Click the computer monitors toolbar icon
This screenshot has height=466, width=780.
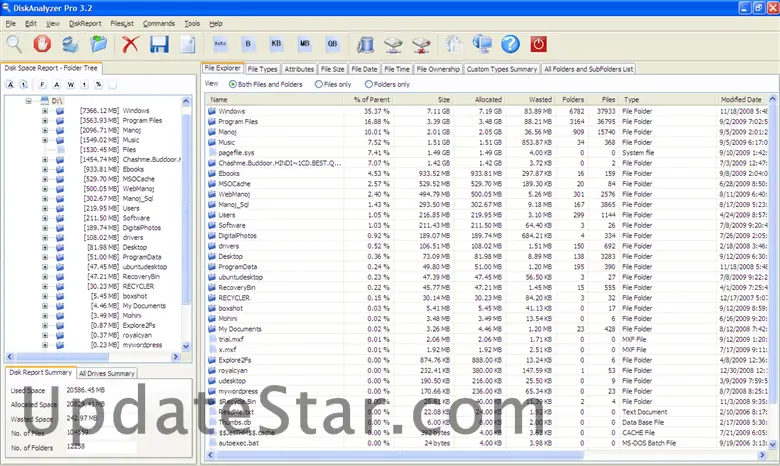(x=482, y=44)
